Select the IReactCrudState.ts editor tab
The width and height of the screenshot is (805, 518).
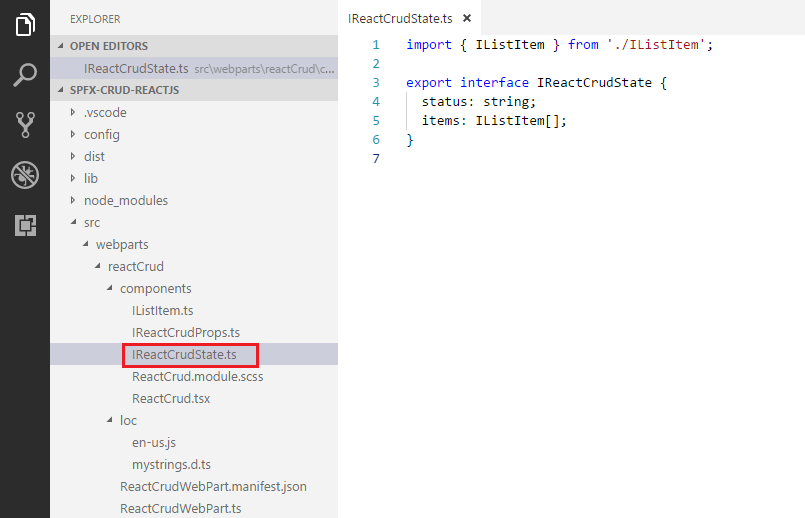click(x=402, y=18)
